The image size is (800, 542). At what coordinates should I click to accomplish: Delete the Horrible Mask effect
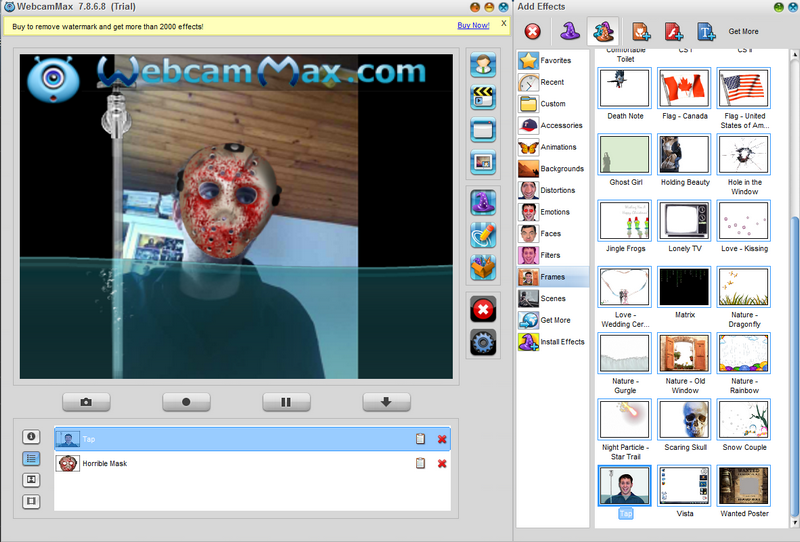click(442, 463)
